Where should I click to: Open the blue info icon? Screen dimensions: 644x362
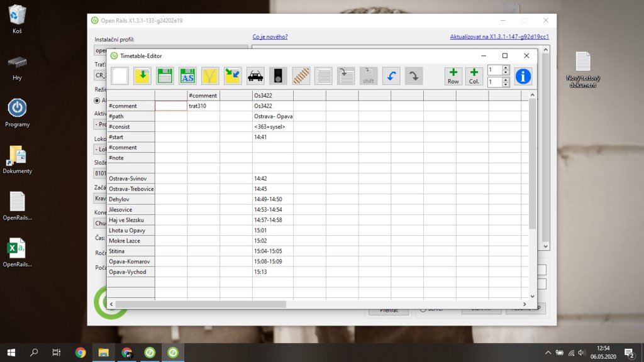(x=523, y=76)
